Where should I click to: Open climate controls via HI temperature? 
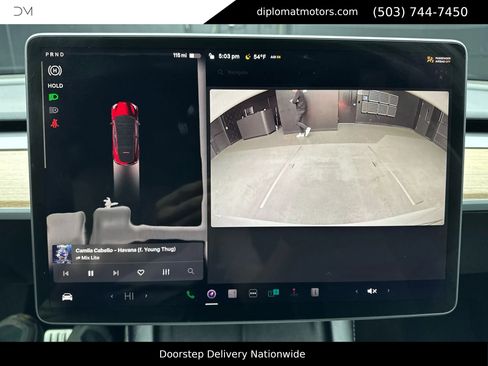point(129,296)
